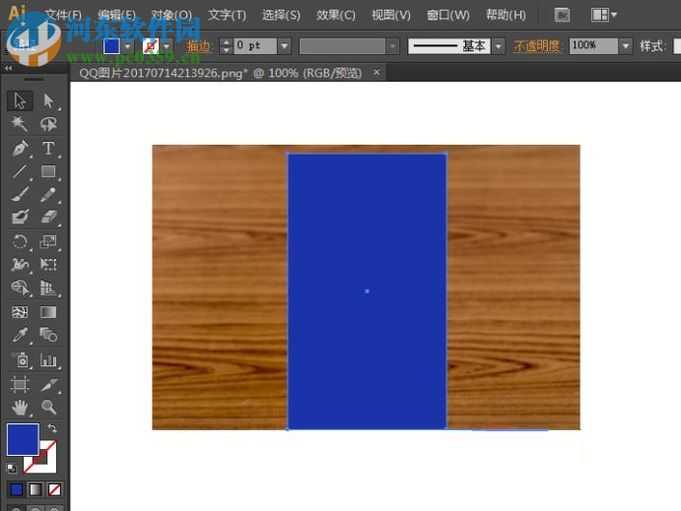
Task: Open the 帮助(H) menu
Action: (x=506, y=16)
